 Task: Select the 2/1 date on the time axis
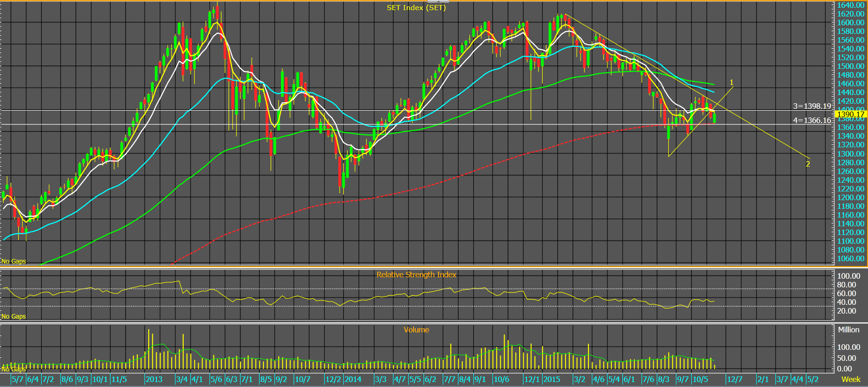763,379
